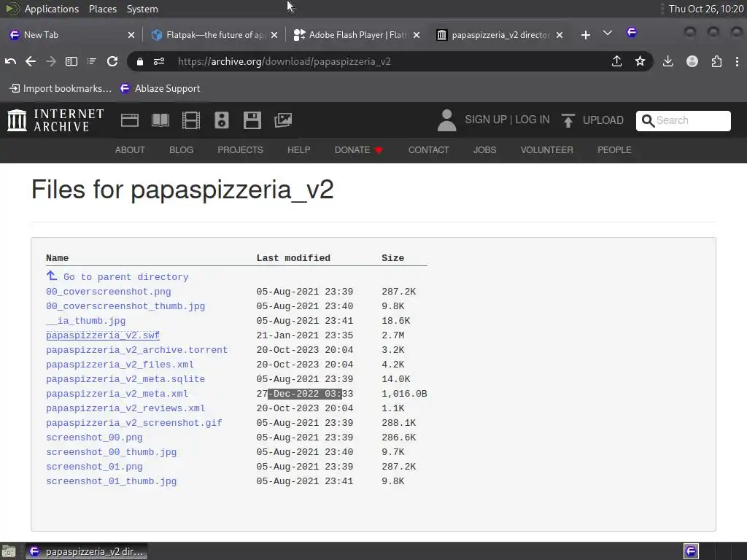Screen dimensions: 747x560
Task: Open the BLOG nav item
Action: click(x=182, y=150)
